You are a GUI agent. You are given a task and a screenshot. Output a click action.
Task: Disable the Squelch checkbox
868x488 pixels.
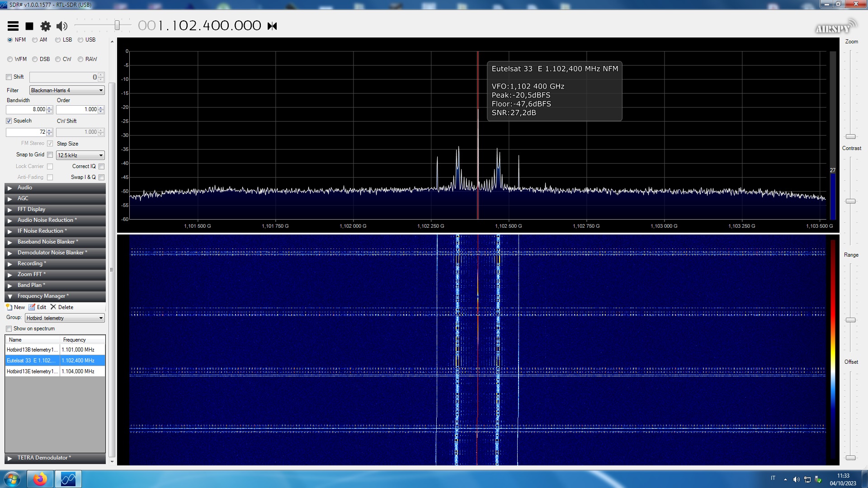click(x=9, y=121)
